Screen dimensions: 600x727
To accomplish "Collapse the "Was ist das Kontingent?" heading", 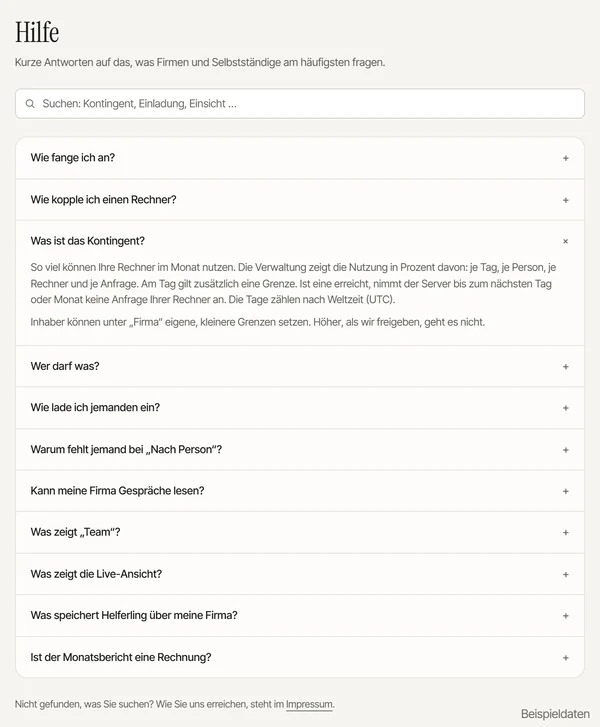I will click(x=300, y=241).
